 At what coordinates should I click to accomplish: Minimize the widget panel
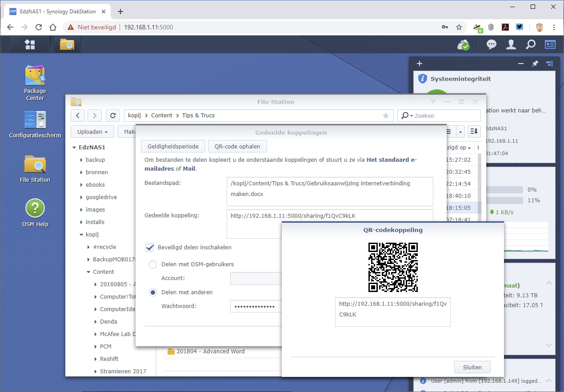point(521,64)
